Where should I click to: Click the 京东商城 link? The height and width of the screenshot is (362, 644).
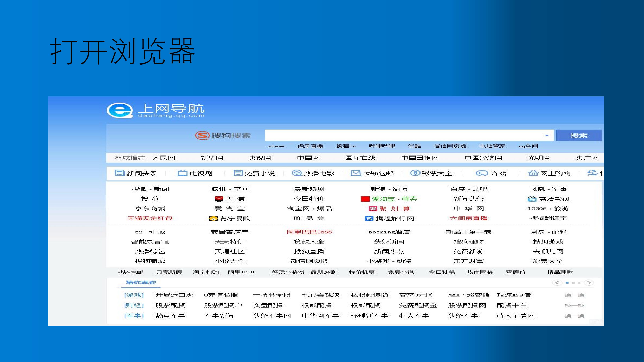150,209
